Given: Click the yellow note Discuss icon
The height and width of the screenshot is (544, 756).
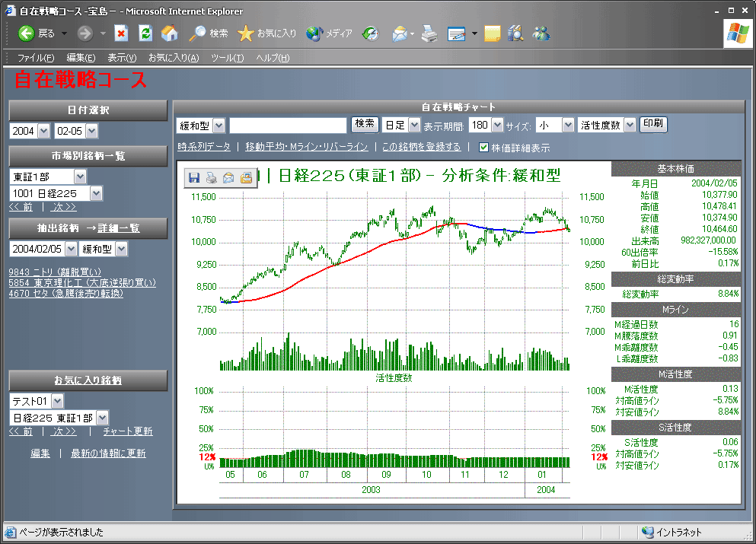Looking at the screenshot, I should (x=493, y=33).
